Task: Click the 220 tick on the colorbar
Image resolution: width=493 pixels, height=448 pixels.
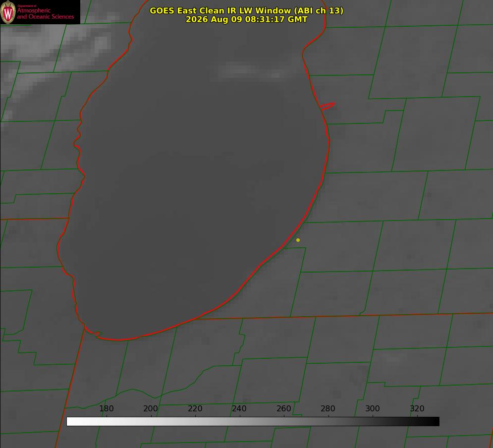Action: coord(195,408)
